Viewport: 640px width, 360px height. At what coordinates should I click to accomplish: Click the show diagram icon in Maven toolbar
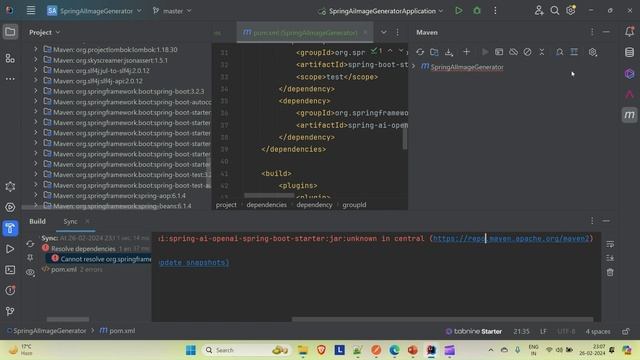tap(574, 52)
